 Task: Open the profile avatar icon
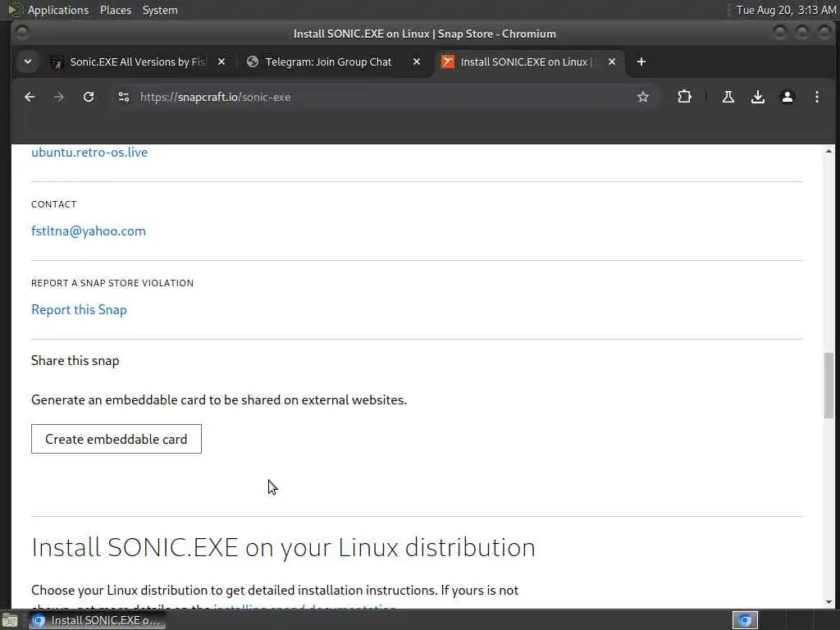787,97
